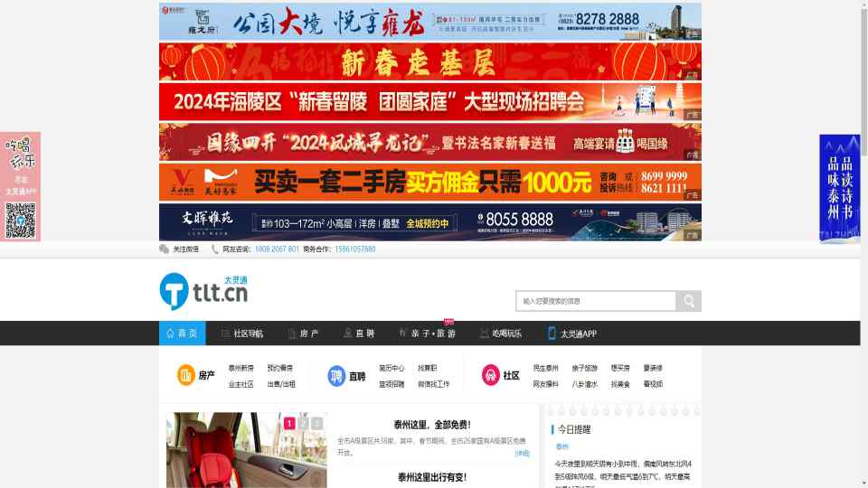
Task: Click the magnifier search button
Action: (689, 301)
